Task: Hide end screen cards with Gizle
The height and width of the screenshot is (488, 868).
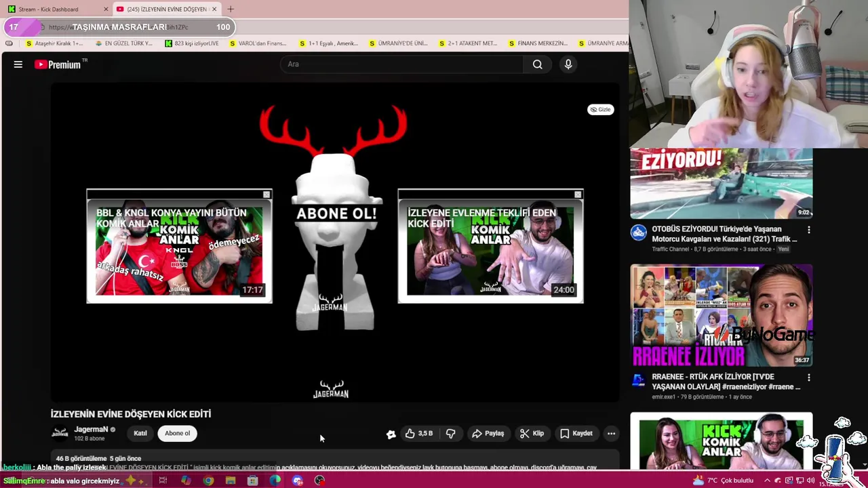Action: coord(600,109)
